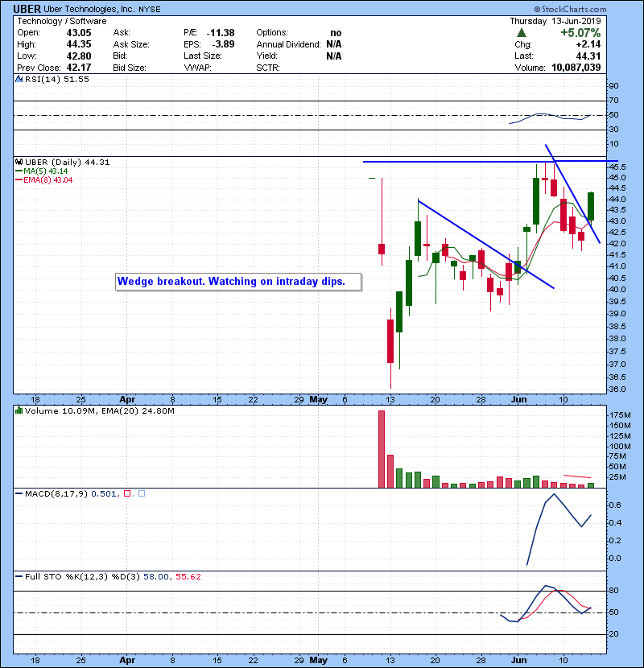Click the +5.07% percent change value
The width and height of the screenshot is (644, 668).
click(x=580, y=33)
